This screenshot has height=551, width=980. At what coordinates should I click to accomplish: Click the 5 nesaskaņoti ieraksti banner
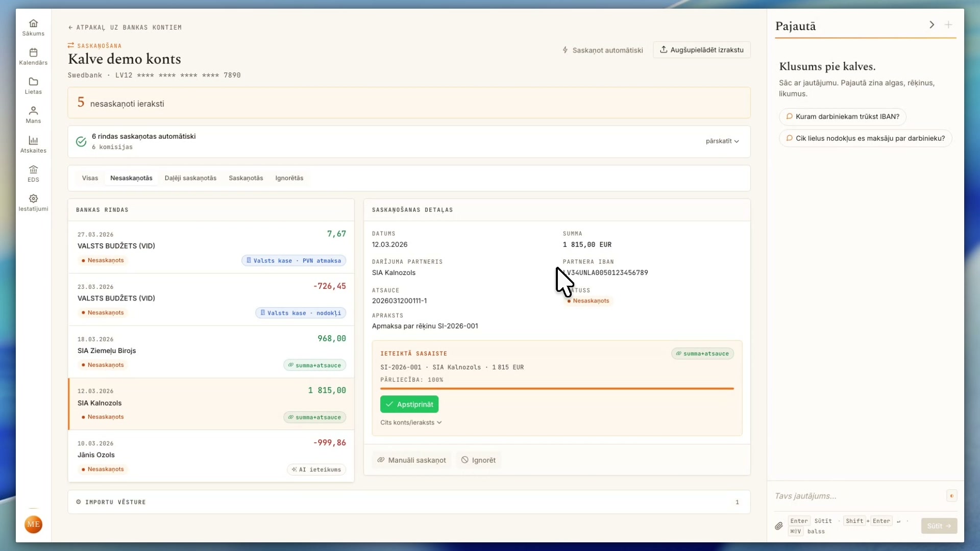pos(409,103)
